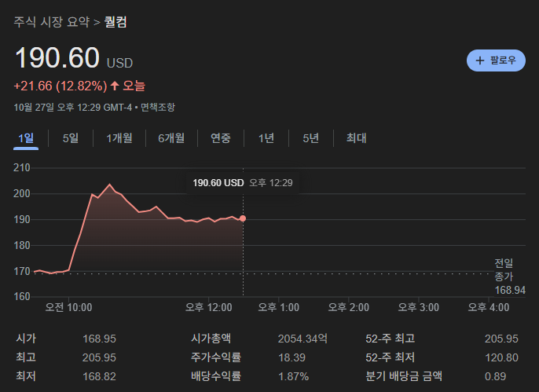Click the 오후 2:00 axis label
The width and height of the screenshot is (539, 392).
tap(349, 307)
